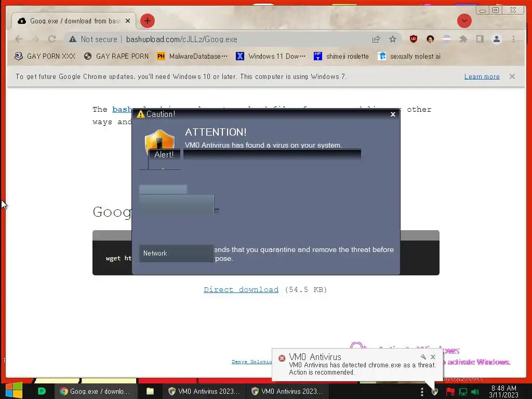This screenshot has height=399, width=532.
Task: Switch to first VM0 Antivirus 2023 taskbar item
Action: click(204, 392)
